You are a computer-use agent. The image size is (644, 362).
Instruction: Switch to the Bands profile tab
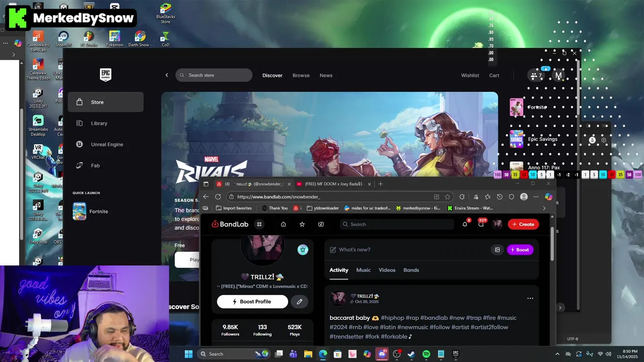tap(411, 270)
